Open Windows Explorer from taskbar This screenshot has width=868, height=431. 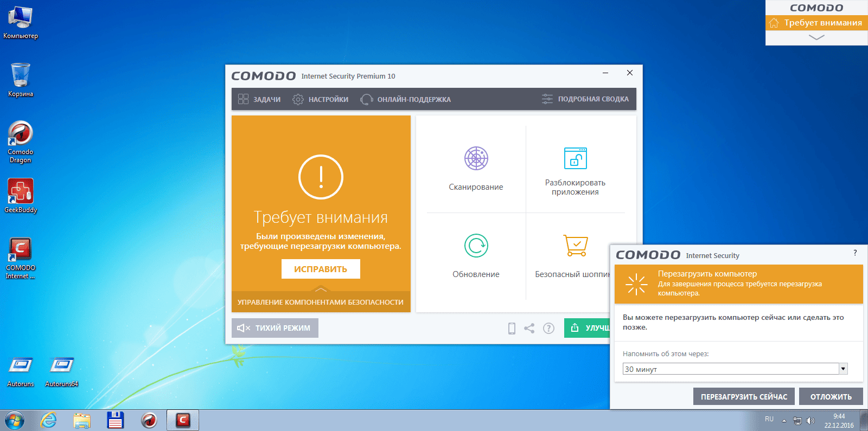click(82, 420)
